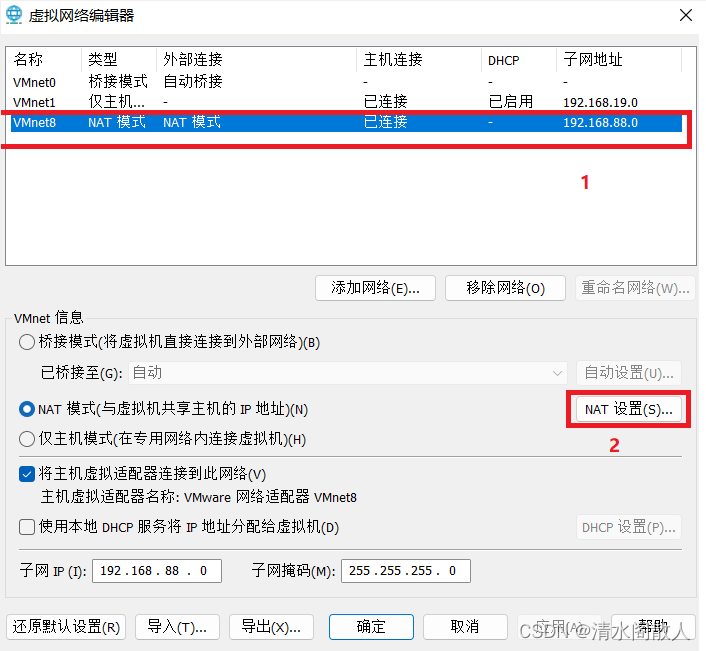Select the 桥接模式 radio button
This screenshot has height=651, width=706.
coord(27,342)
